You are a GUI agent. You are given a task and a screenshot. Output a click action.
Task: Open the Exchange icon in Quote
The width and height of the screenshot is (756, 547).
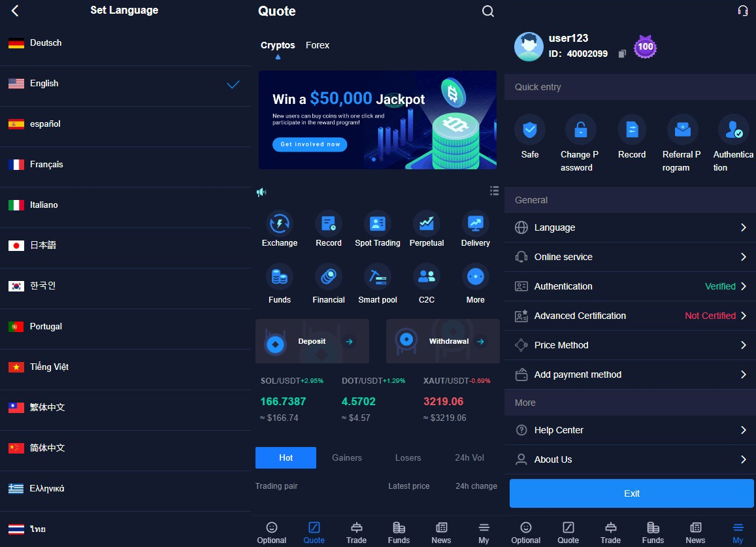[279, 224]
